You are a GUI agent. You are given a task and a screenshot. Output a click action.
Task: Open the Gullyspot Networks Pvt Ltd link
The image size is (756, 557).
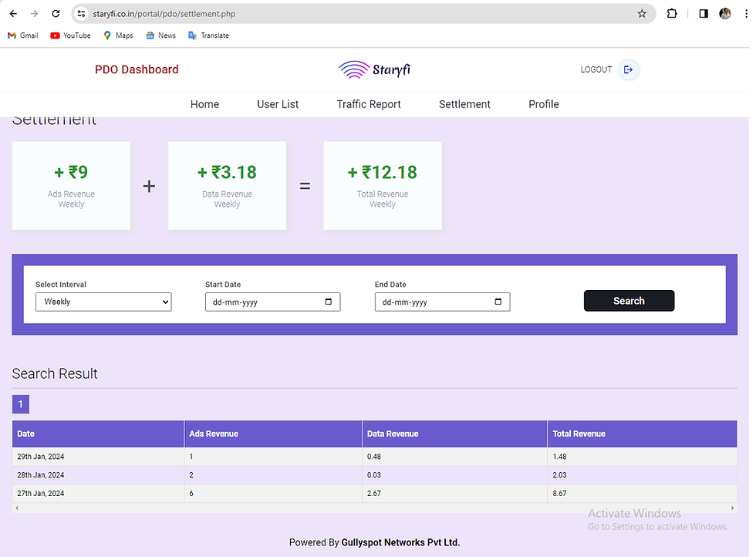point(400,542)
